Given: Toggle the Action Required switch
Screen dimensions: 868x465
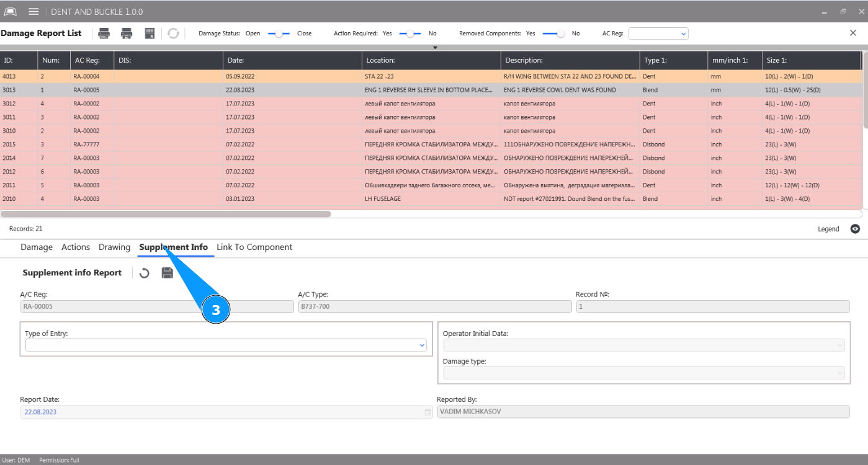Looking at the screenshot, I should [x=409, y=33].
